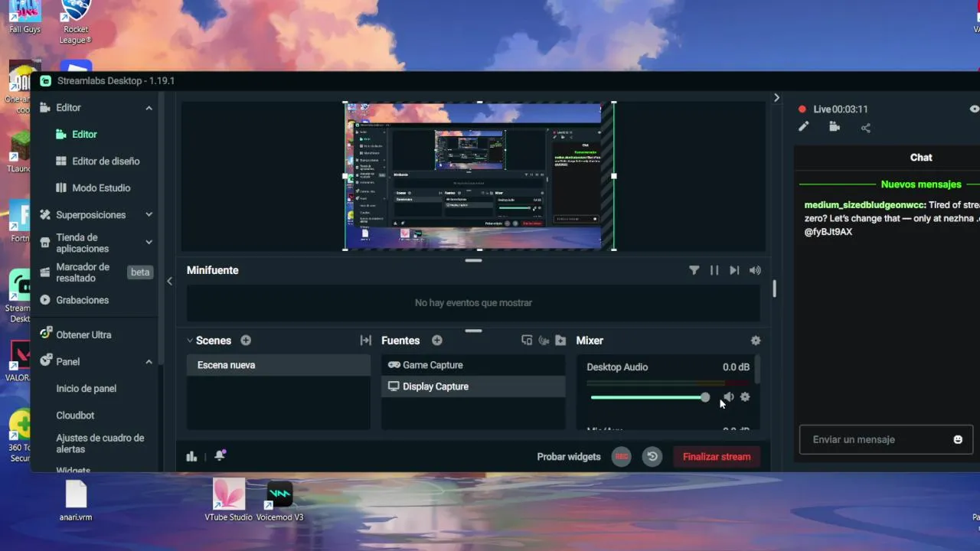Collapse the left sidebar arrow
980x551 pixels.
pos(169,281)
